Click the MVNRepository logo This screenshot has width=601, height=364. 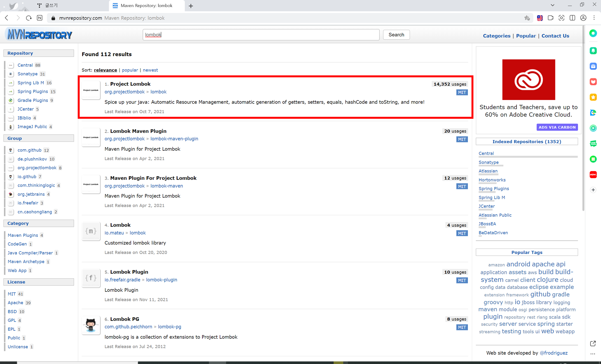pos(39,34)
